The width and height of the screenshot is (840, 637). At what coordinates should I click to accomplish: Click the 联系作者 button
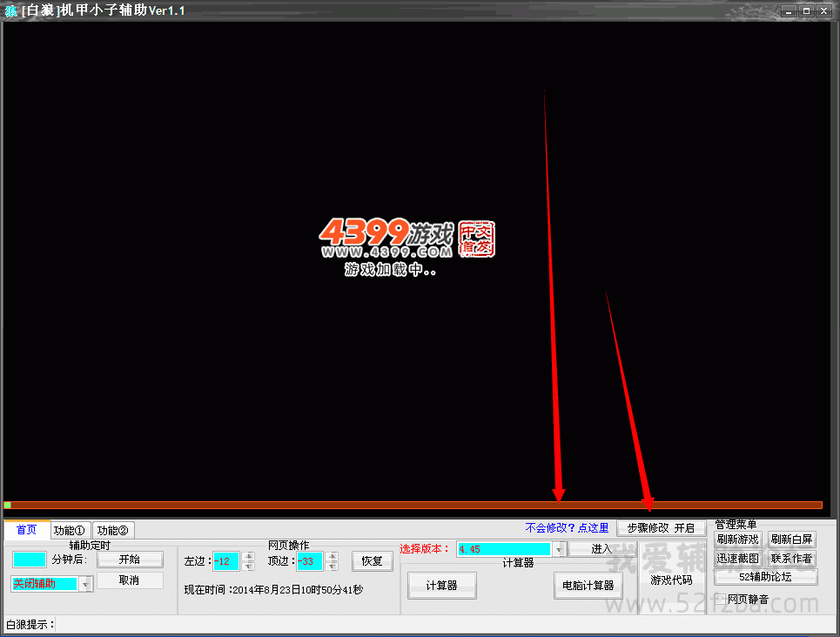792,559
